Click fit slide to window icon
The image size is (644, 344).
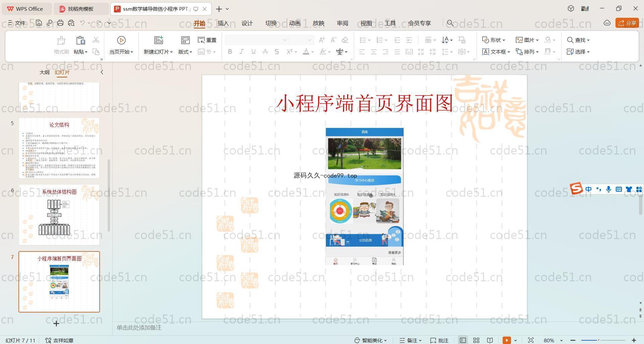pyautogui.click(x=531, y=340)
